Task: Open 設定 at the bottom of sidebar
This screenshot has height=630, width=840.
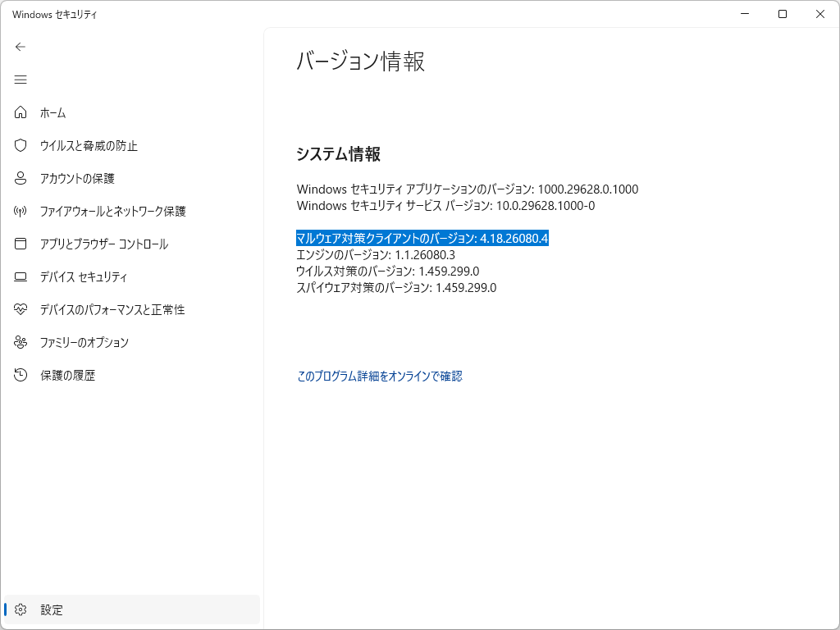Action: point(132,609)
